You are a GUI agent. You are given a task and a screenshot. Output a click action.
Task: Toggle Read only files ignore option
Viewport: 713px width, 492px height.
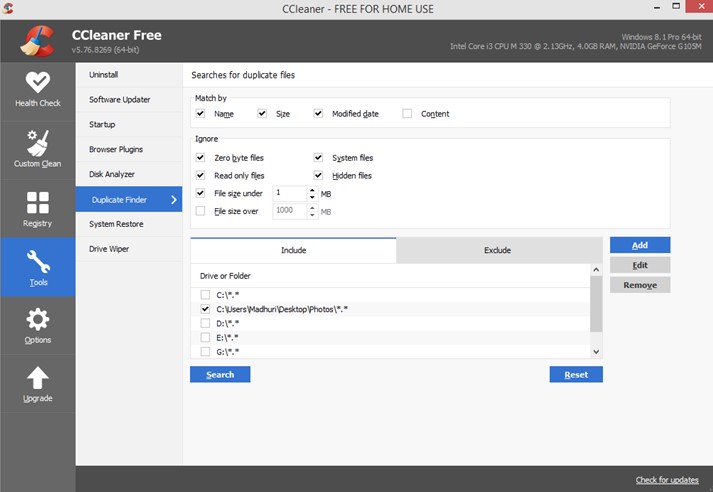200,176
